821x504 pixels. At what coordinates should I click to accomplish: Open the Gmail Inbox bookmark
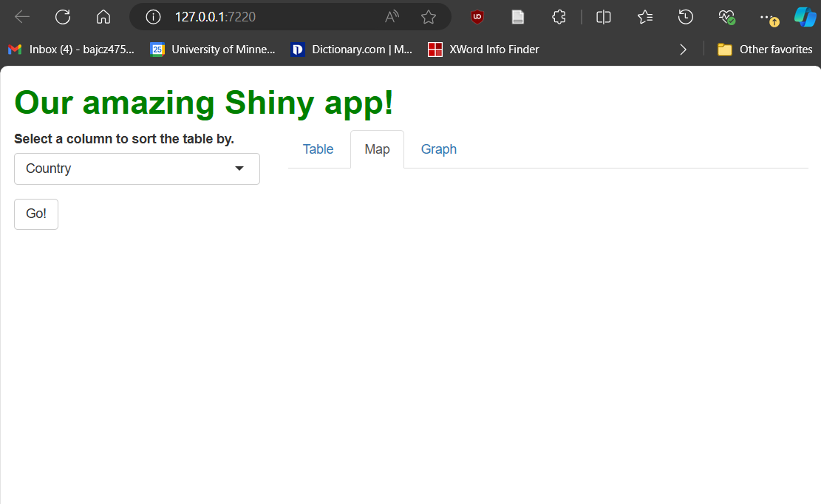pyautogui.click(x=72, y=50)
